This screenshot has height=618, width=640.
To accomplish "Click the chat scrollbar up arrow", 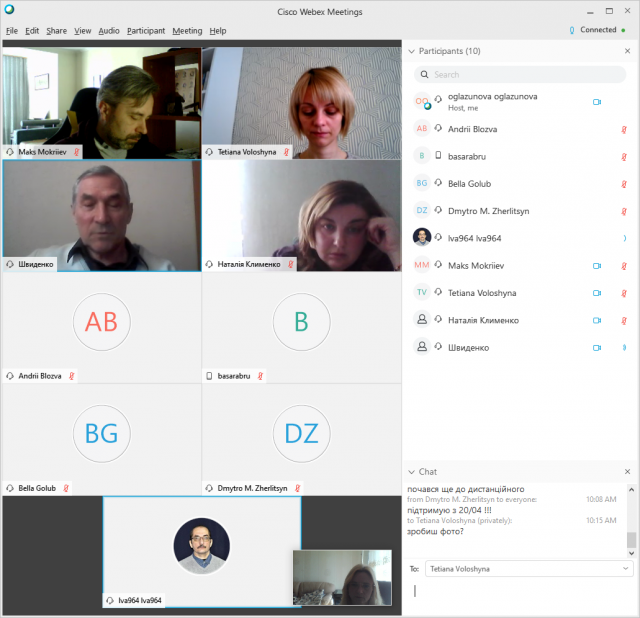I will pos(631,489).
